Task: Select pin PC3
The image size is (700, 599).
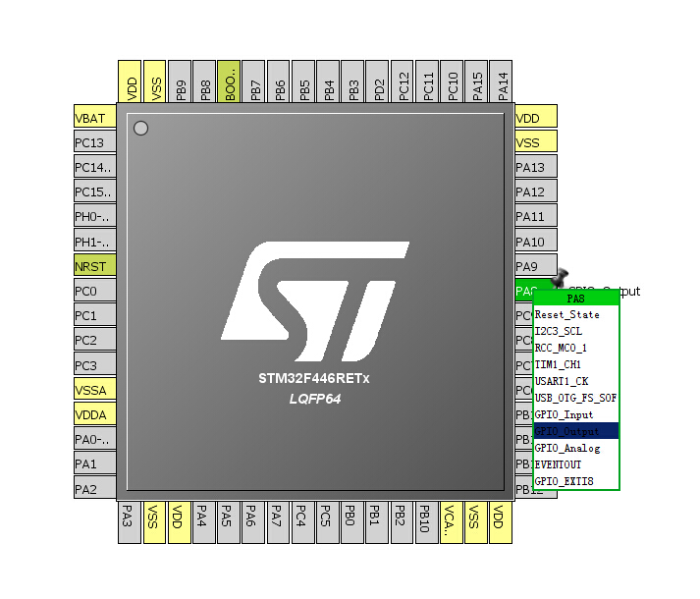Action: coord(94,365)
